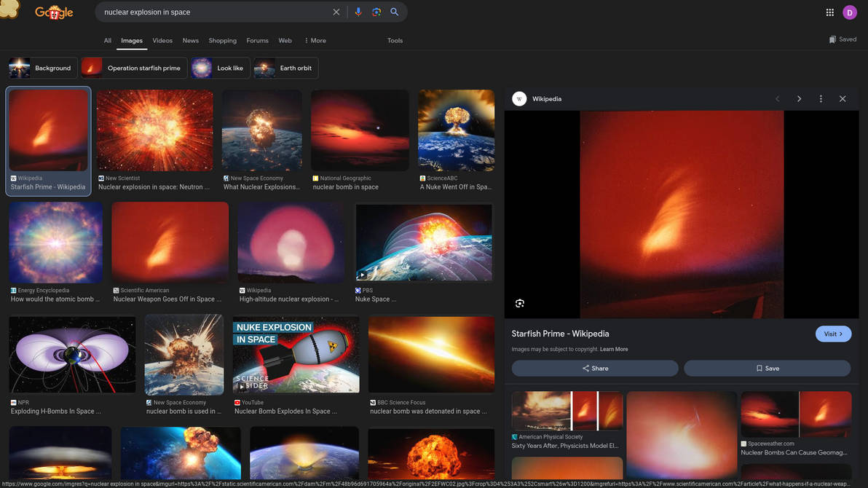Click 'Nuclear Bomb Explodes In Space ...' caption
Screen dimensions: 868x488
285,412
